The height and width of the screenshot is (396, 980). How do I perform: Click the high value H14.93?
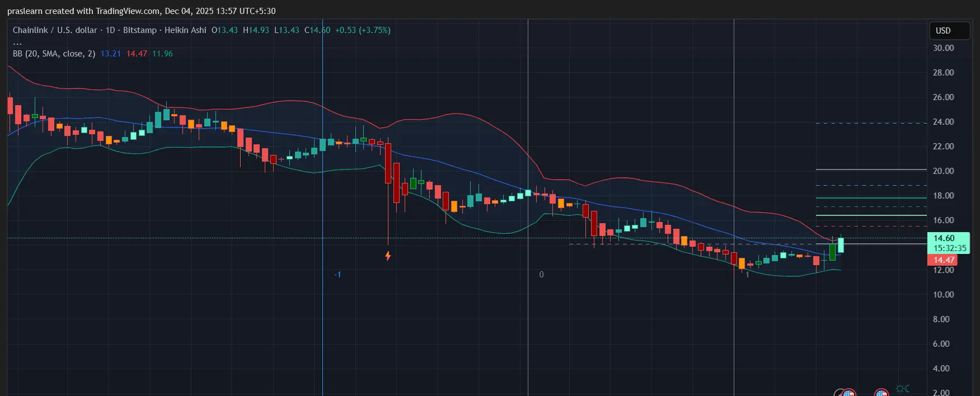pos(256,30)
